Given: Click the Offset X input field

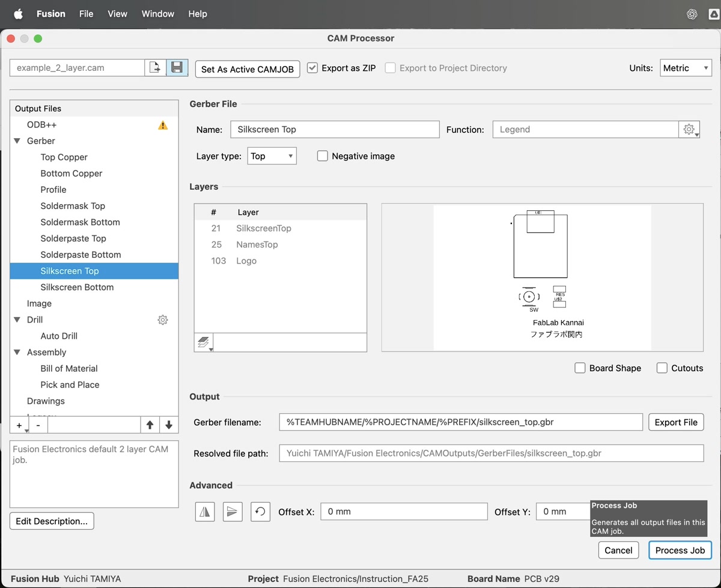Looking at the screenshot, I should click(404, 512).
